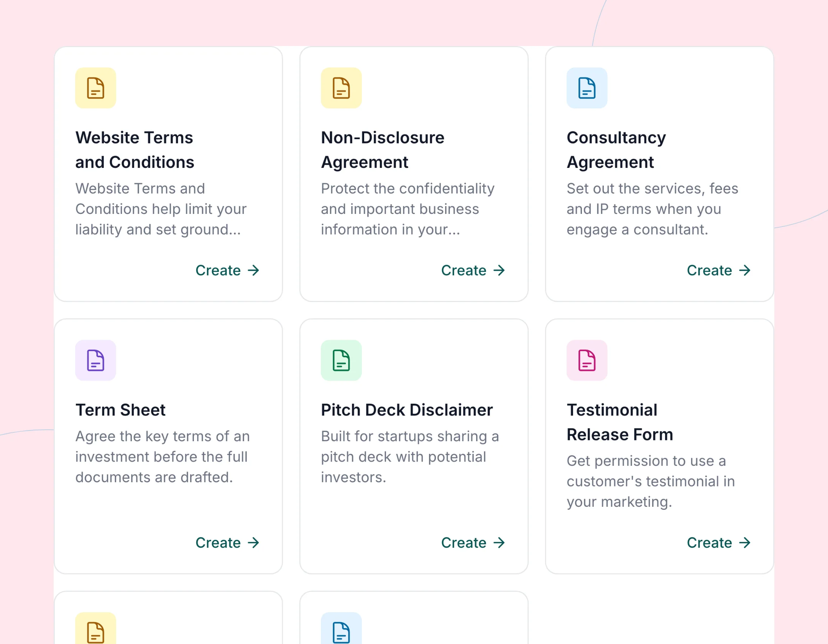Screen dimensions: 828x644
Task: Click description 'Built for startups sharing a pitch deck'
Action: coord(410,457)
